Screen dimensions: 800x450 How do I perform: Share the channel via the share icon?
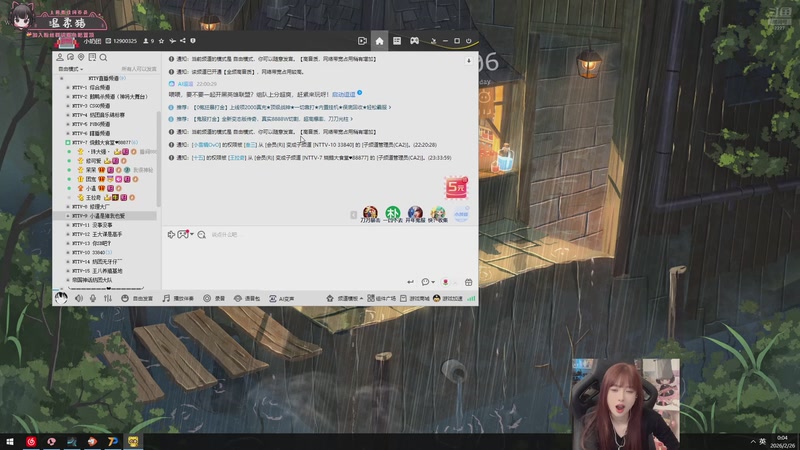point(183,41)
